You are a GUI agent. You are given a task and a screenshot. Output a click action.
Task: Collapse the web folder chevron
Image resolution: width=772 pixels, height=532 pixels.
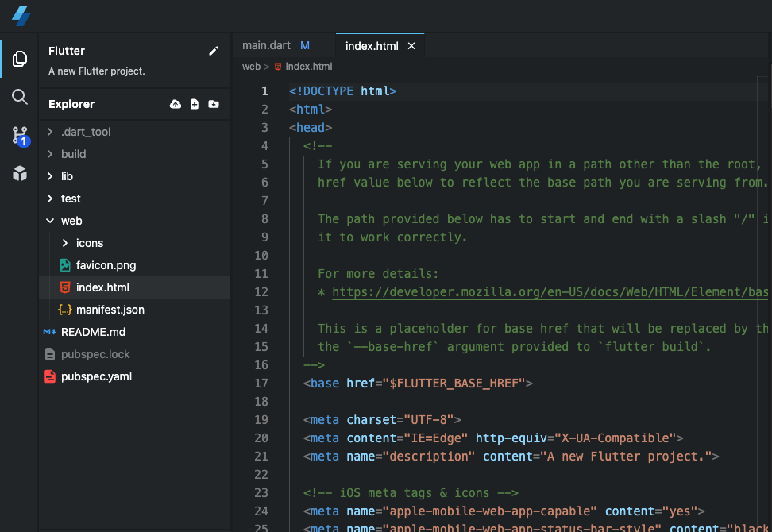point(50,221)
